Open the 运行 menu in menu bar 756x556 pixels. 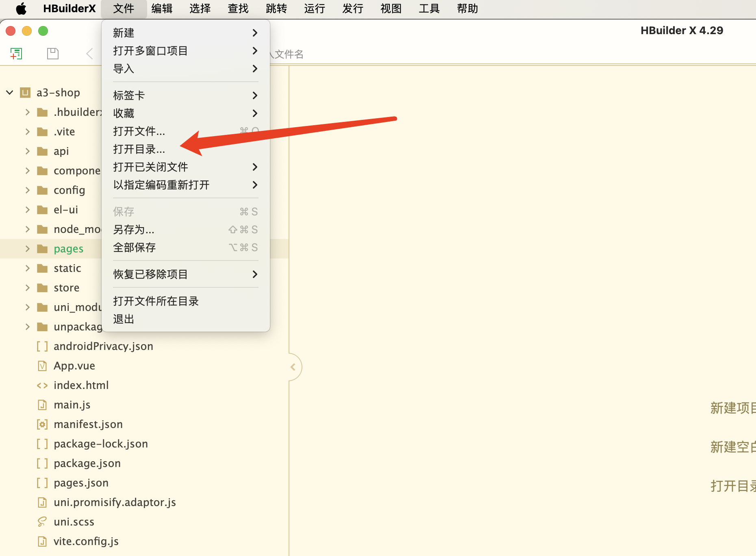point(315,9)
